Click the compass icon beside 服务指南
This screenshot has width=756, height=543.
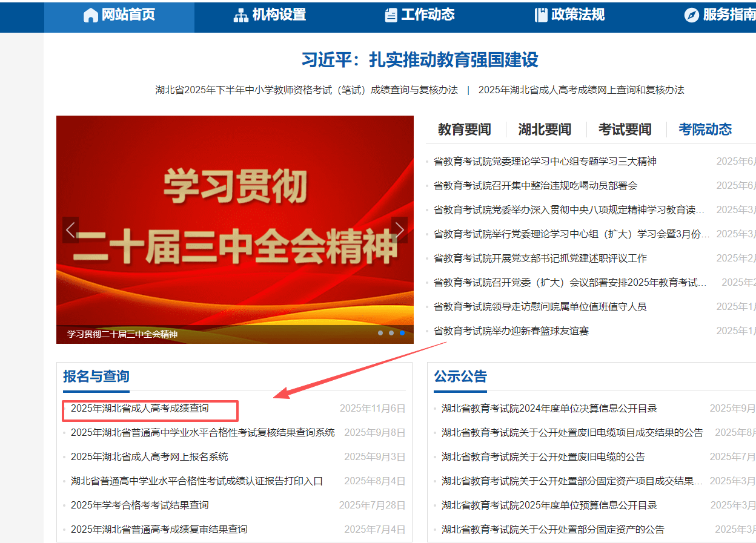691,15
